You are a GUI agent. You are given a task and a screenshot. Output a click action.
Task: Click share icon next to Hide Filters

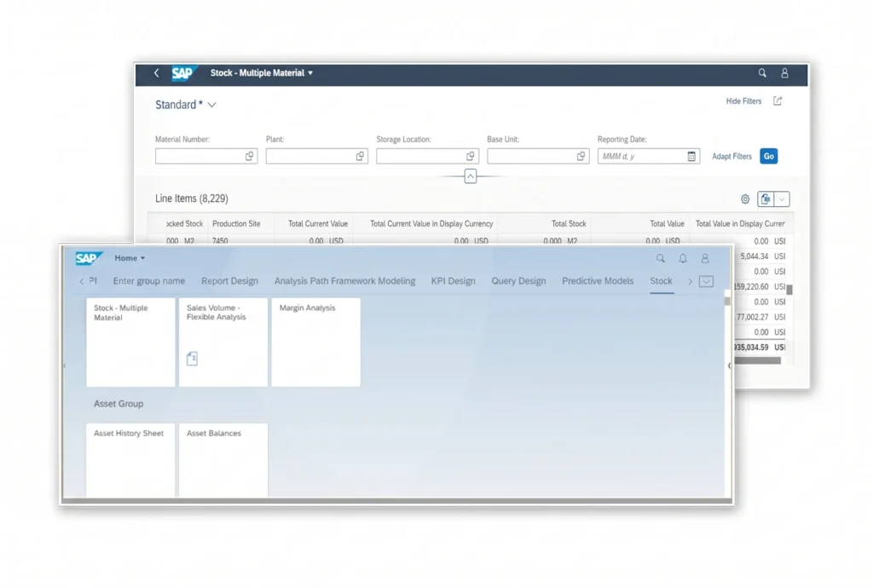pos(778,101)
